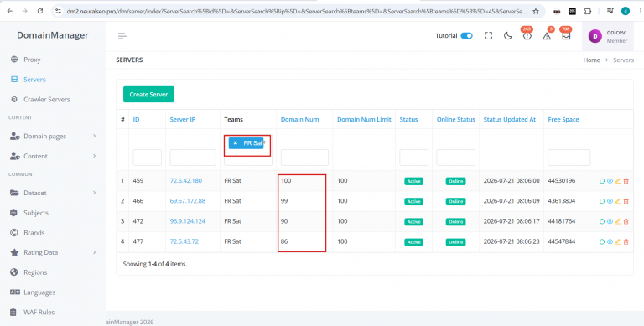Screen dimensions: 644x326
Task: Open server IP link 72.5.42.180
Action: 185,180
